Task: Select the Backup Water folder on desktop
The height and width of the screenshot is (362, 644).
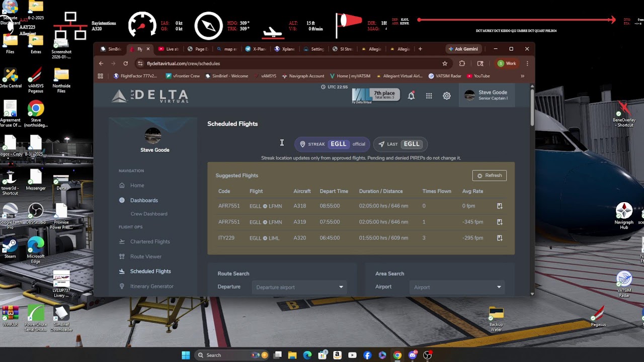Action: pos(496,319)
